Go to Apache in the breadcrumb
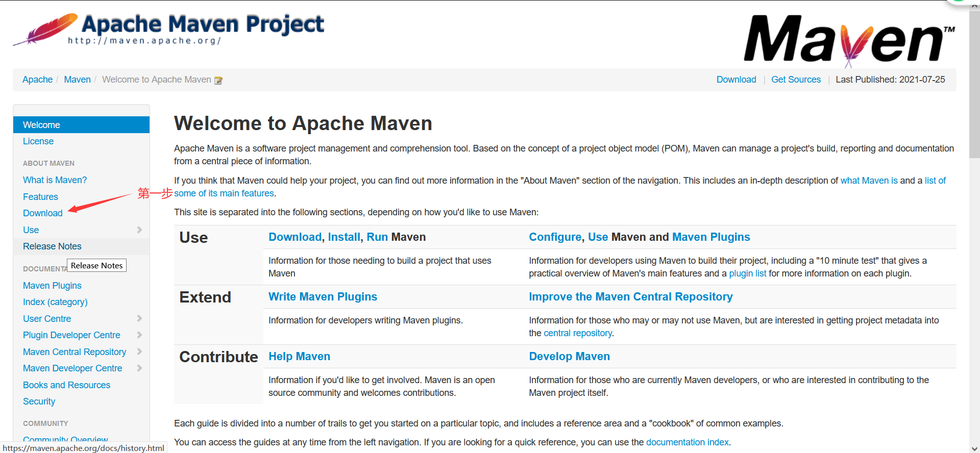The height and width of the screenshot is (453, 980). [x=37, y=80]
